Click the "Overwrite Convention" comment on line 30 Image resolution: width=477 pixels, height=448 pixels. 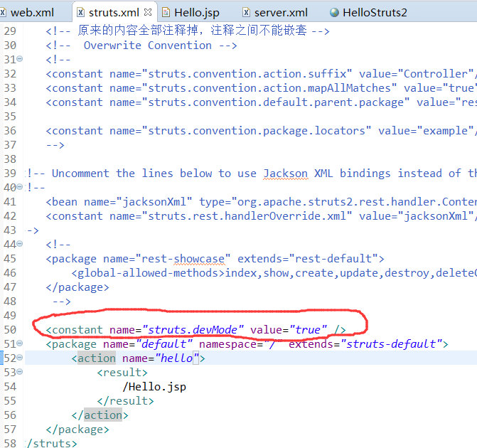[148, 46]
